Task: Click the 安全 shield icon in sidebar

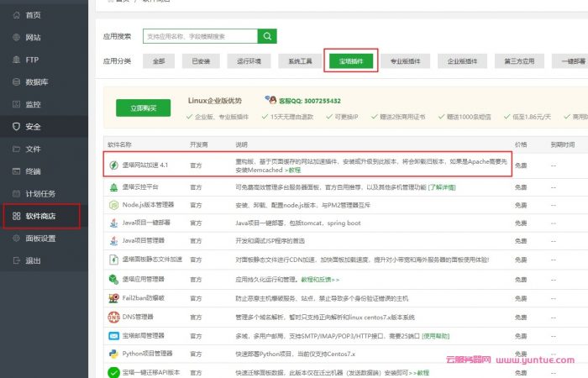Action: pos(15,127)
